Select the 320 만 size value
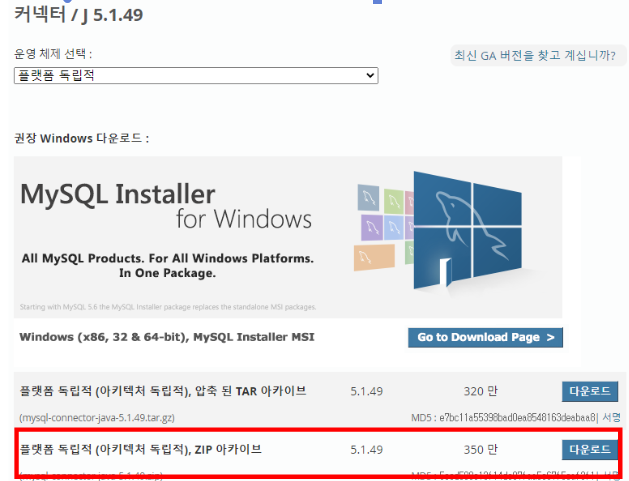 point(481,391)
